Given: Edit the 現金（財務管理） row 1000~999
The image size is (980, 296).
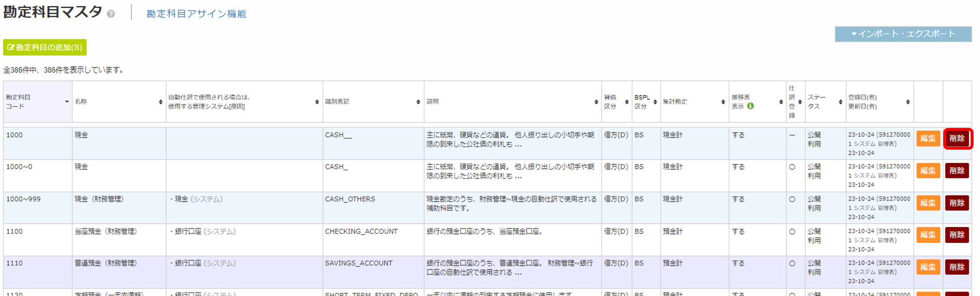Looking at the screenshot, I should (x=928, y=203).
